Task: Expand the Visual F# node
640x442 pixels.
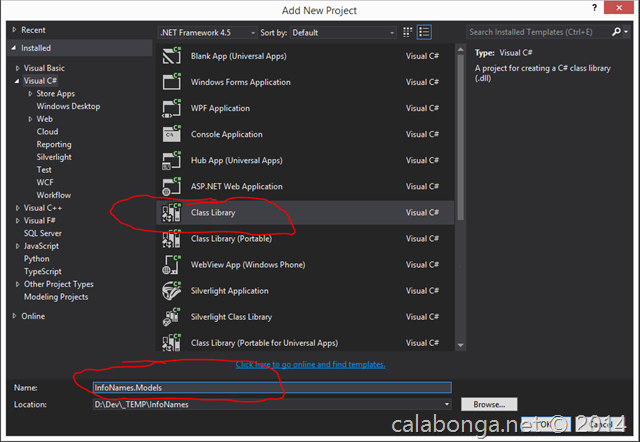Action: tap(18, 220)
